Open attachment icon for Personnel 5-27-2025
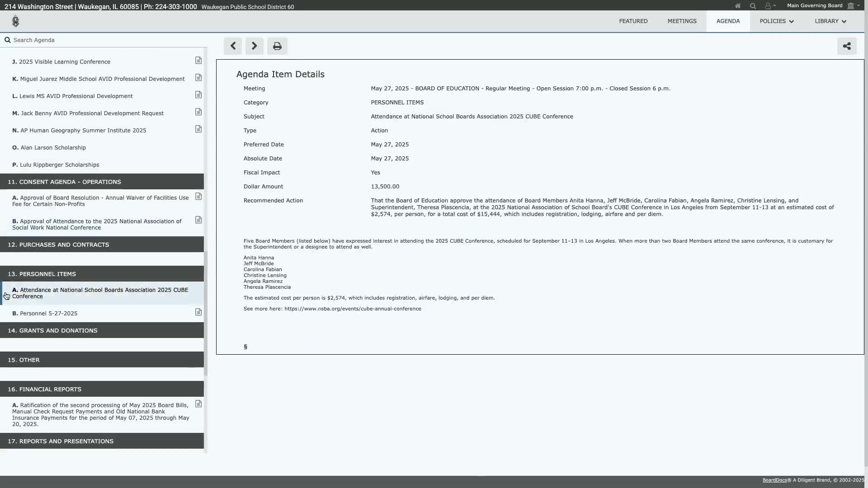Screen dimensions: 868x488 (x=198, y=313)
